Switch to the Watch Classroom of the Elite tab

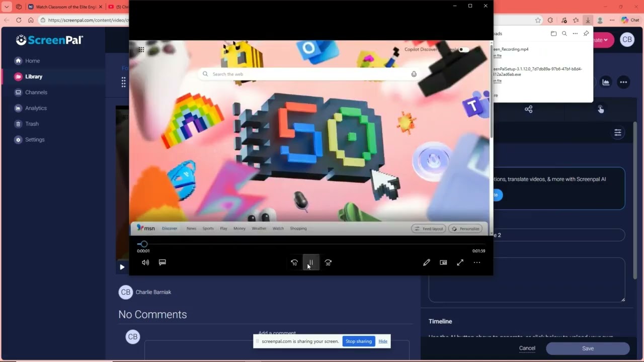[65, 7]
